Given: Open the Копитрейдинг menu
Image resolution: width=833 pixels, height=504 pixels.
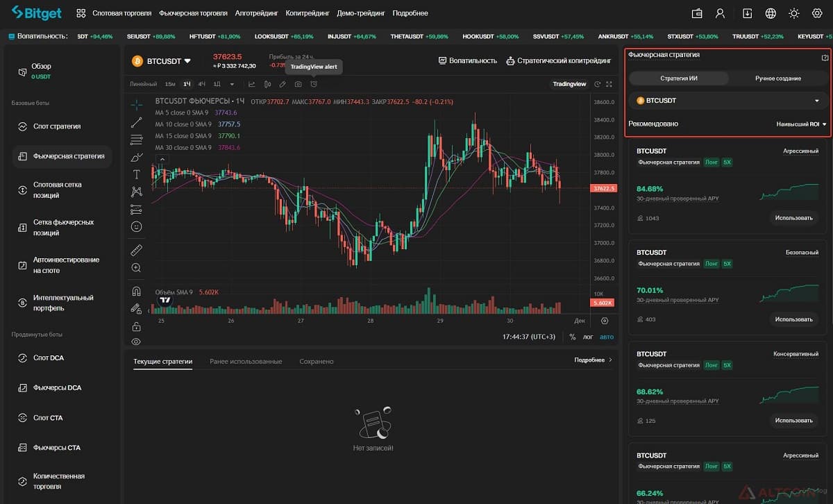Looking at the screenshot, I should pos(307,13).
